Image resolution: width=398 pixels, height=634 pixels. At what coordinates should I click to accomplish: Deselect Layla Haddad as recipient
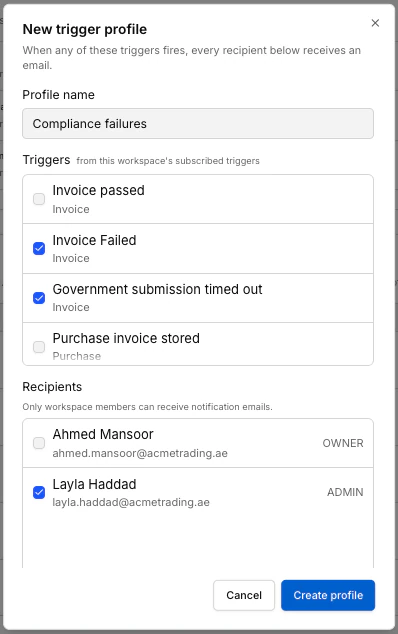click(39, 492)
